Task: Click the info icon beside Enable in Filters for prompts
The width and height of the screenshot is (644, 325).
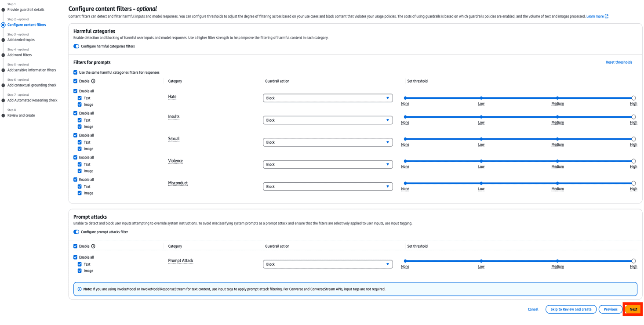Action: click(x=92, y=81)
